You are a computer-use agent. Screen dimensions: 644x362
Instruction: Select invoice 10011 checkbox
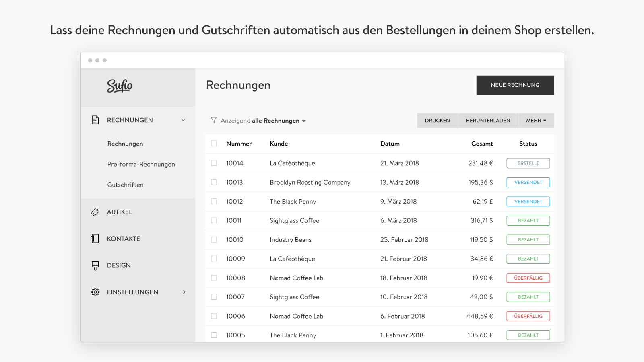(x=214, y=220)
